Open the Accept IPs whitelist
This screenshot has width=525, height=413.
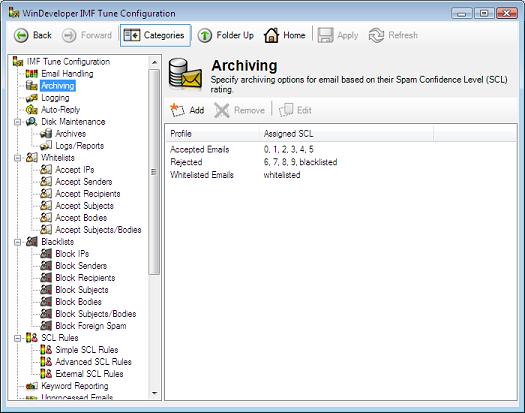click(75, 170)
